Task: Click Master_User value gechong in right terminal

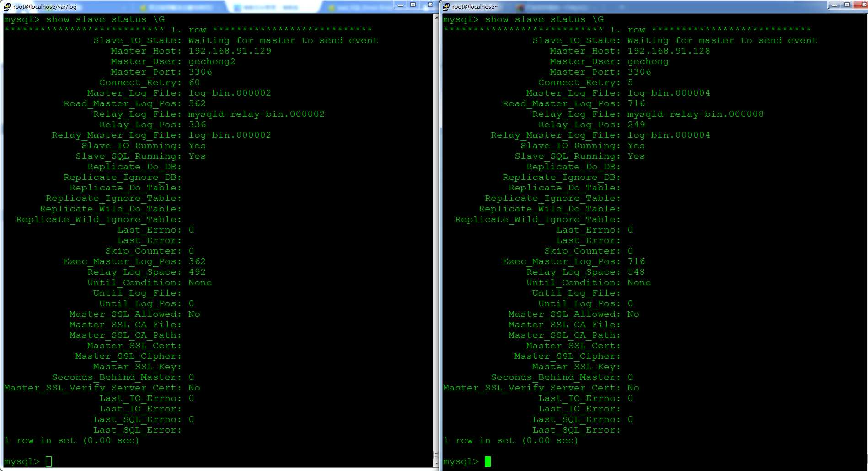Action: [648, 62]
